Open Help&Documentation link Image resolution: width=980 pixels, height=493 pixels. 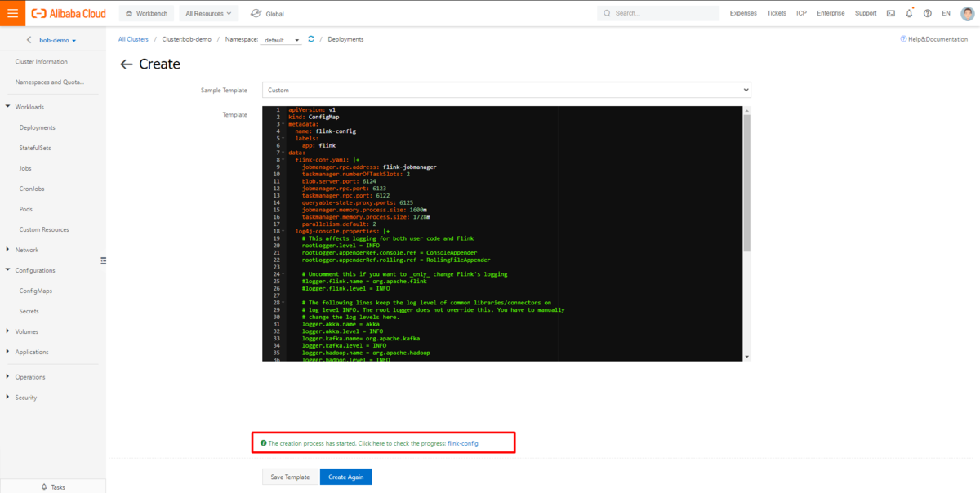pyautogui.click(x=933, y=39)
